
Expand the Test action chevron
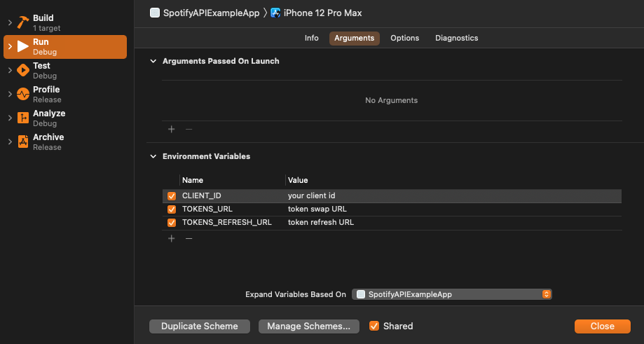(10, 70)
